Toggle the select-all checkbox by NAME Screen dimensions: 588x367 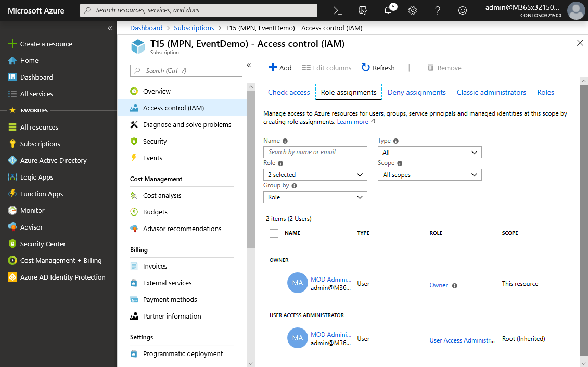tap(274, 233)
